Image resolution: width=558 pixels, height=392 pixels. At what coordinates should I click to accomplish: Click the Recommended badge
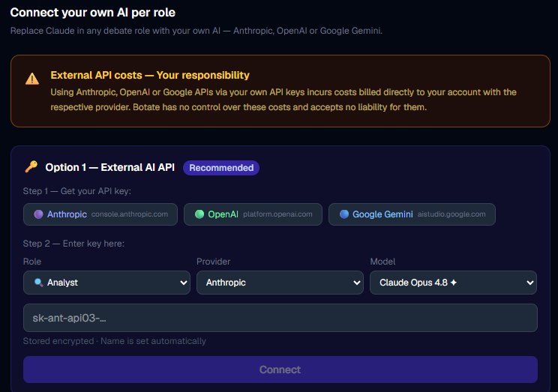[221, 168]
